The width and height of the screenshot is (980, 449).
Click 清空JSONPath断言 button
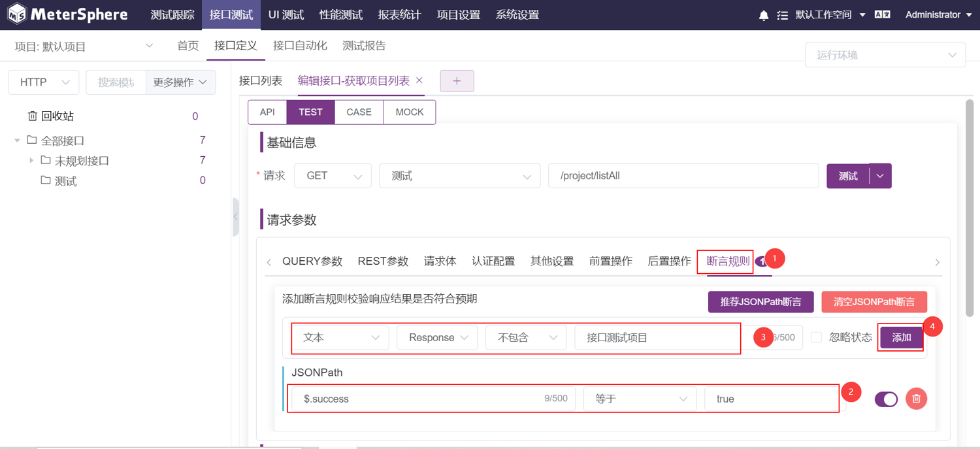pos(874,302)
